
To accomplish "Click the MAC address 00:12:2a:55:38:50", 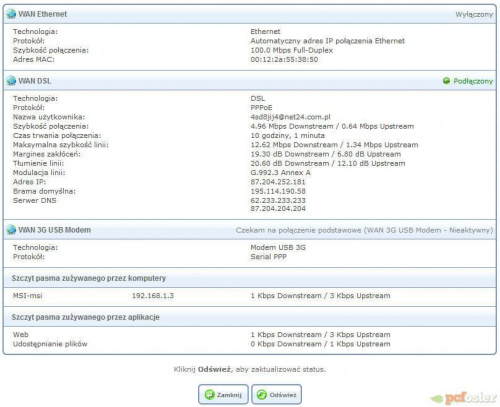I will pyautogui.click(x=284, y=59).
